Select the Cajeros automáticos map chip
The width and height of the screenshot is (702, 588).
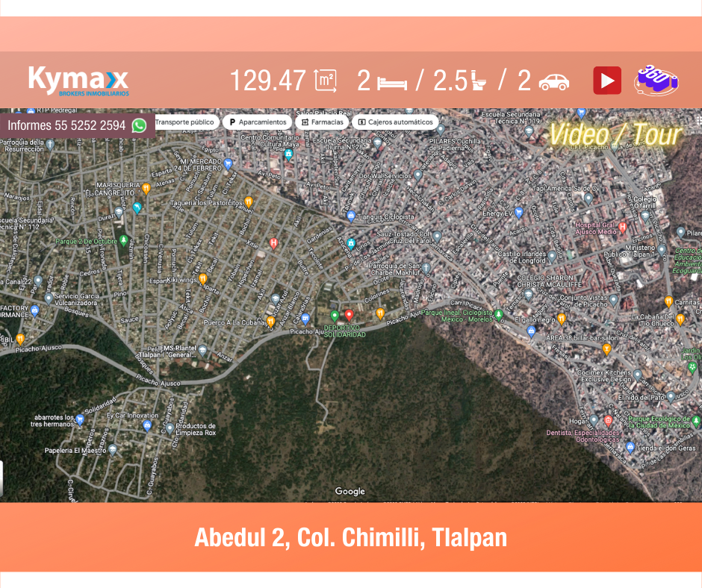coord(395,122)
